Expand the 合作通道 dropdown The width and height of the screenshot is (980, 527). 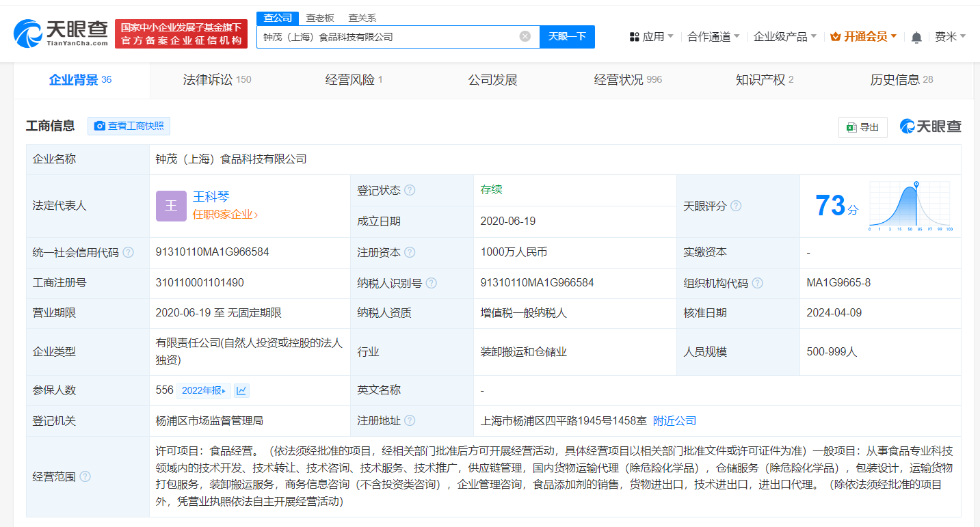click(714, 37)
